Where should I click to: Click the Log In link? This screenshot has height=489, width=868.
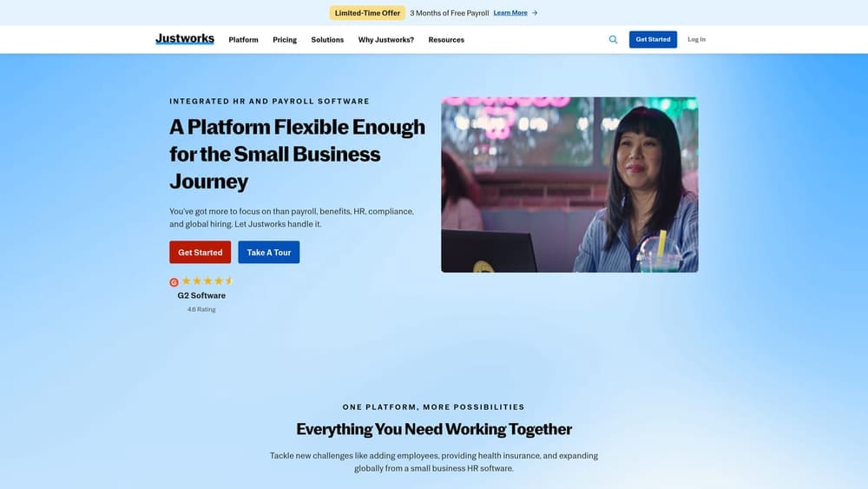(696, 39)
